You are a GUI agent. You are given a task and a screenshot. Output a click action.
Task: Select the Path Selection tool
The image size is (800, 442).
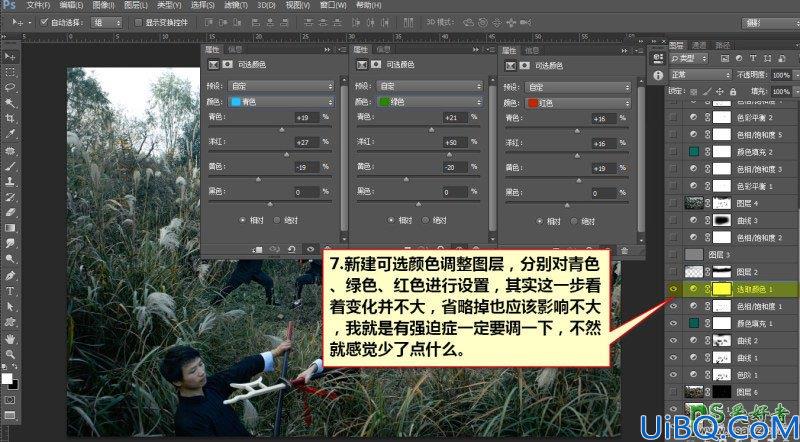10,307
